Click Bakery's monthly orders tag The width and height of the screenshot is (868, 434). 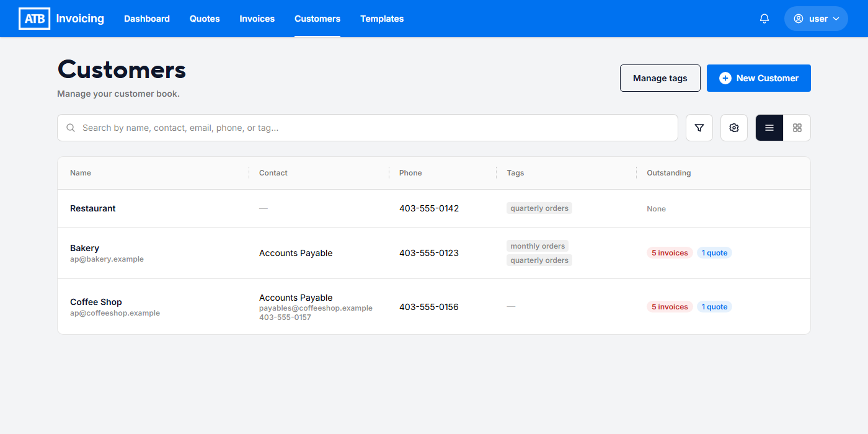tap(538, 246)
